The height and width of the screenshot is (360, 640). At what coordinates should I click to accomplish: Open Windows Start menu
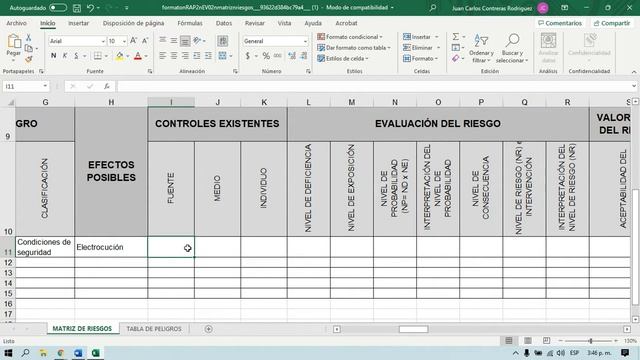click(x=8, y=353)
